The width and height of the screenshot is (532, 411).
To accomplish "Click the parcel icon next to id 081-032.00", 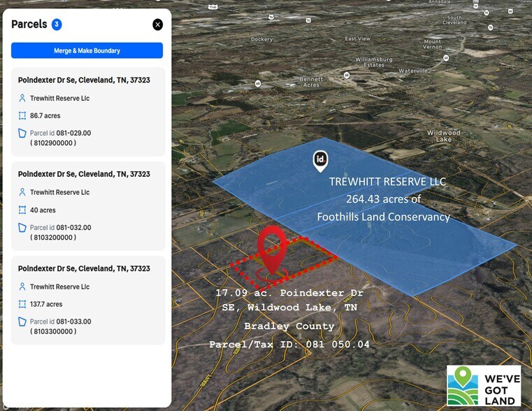I will pyautogui.click(x=22, y=228).
